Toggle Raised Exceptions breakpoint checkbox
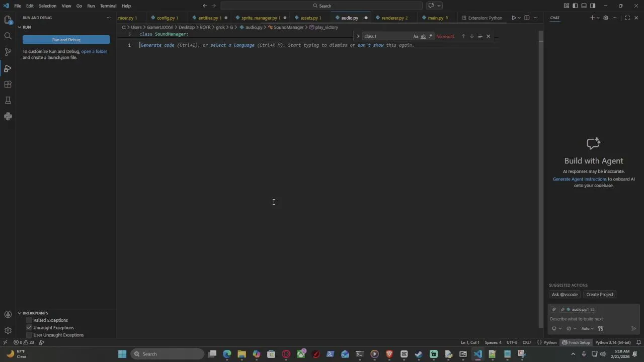 point(29,320)
